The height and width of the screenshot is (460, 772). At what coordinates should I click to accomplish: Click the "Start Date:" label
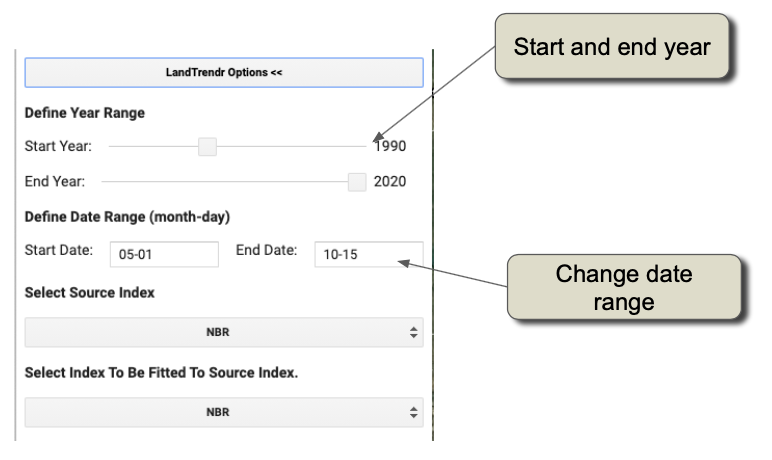tap(59, 250)
